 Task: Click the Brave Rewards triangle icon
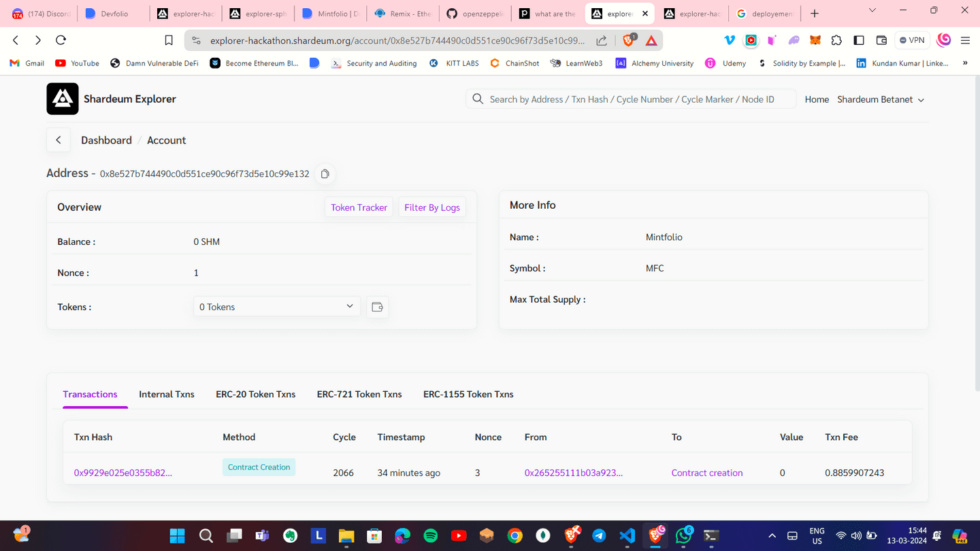click(x=651, y=41)
